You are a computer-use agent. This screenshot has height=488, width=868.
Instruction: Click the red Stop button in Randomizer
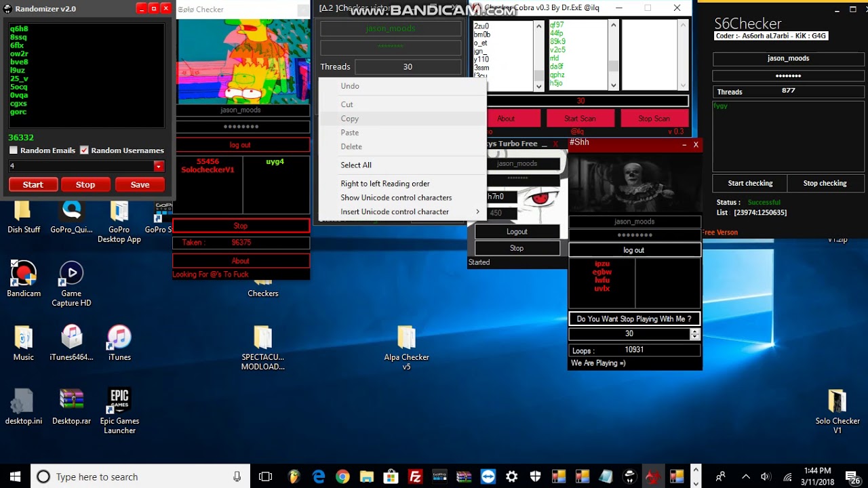tap(85, 184)
